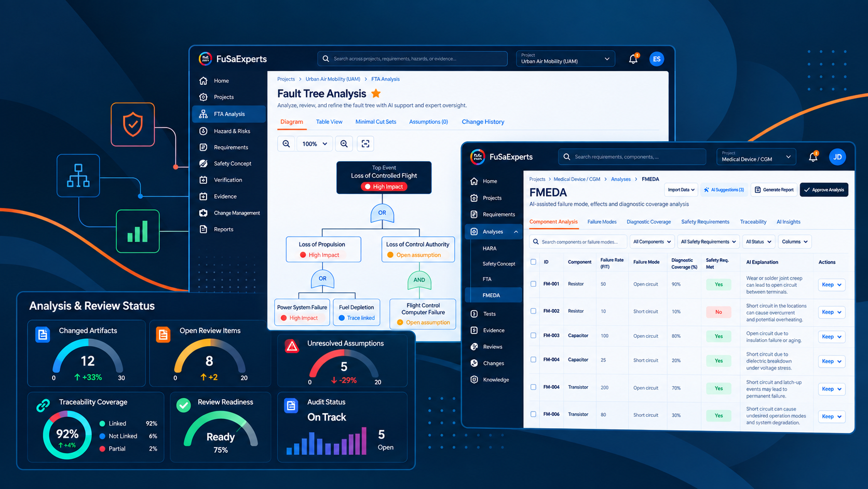Open All Safety Requirements filter dropdown
This screenshot has height=489, width=868.
click(x=708, y=242)
